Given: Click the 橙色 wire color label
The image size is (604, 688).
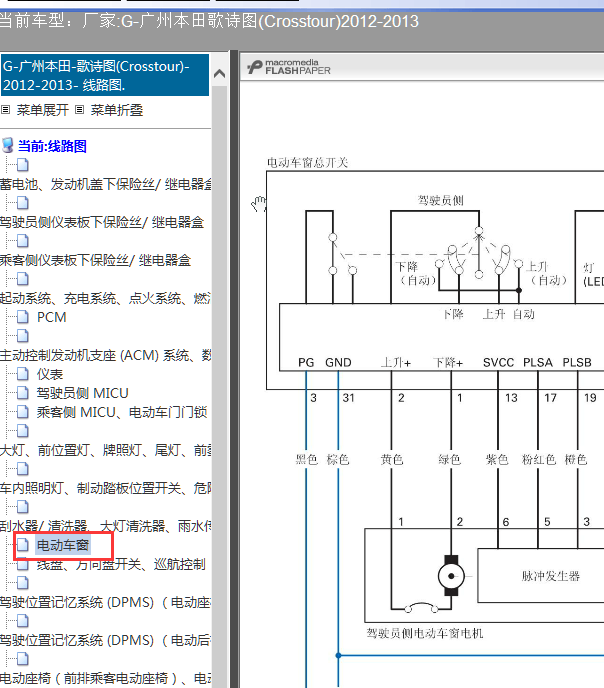Looking at the screenshot, I should pos(576,459).
